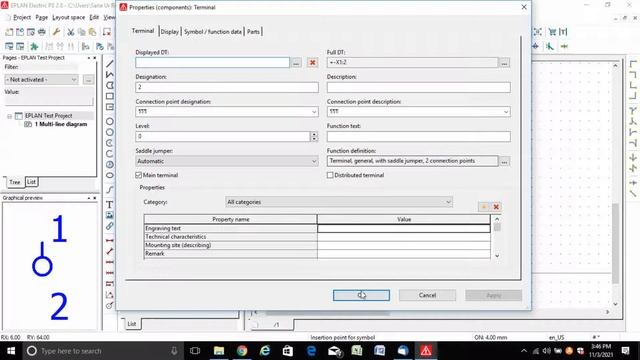The height and width of the screenshot is (360, 640).
Task: Click browse button next to Full DT
Action: [504, 63]
